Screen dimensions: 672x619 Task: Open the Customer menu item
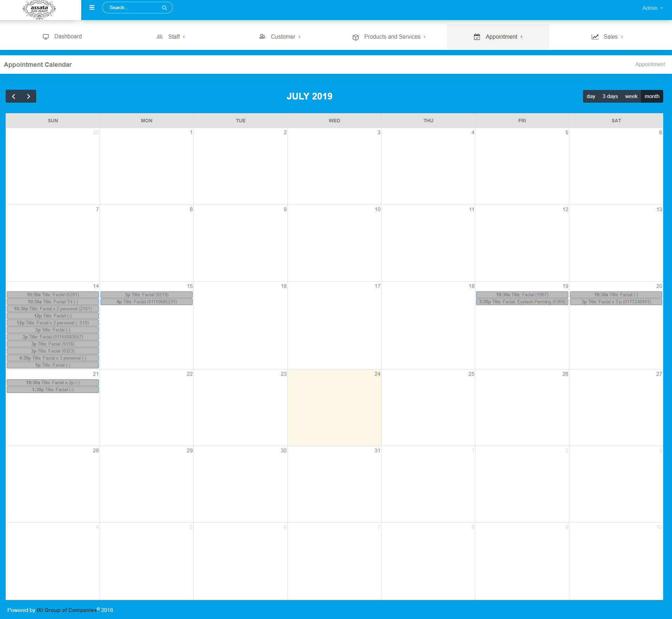click(283, 37)
